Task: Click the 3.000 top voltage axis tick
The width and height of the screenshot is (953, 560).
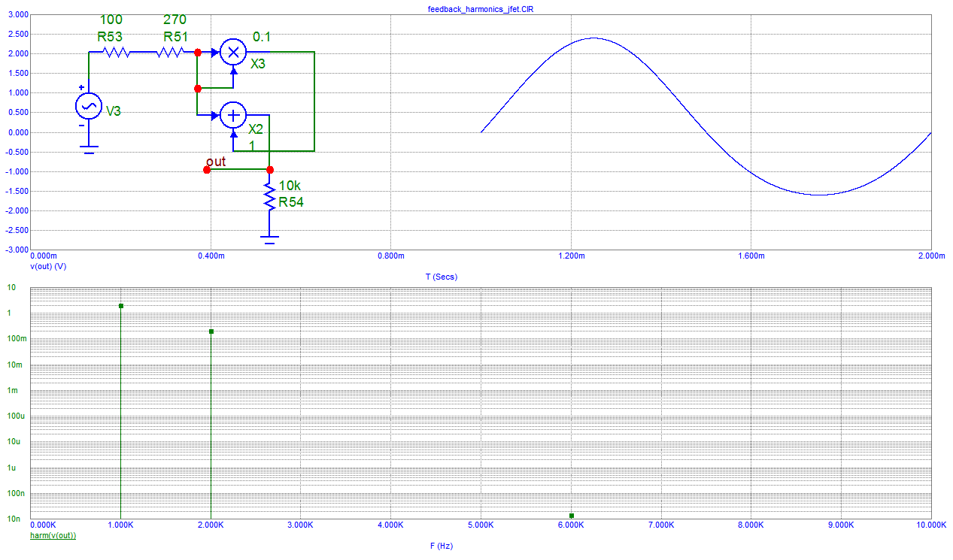Action: click(x=17, y=15)
